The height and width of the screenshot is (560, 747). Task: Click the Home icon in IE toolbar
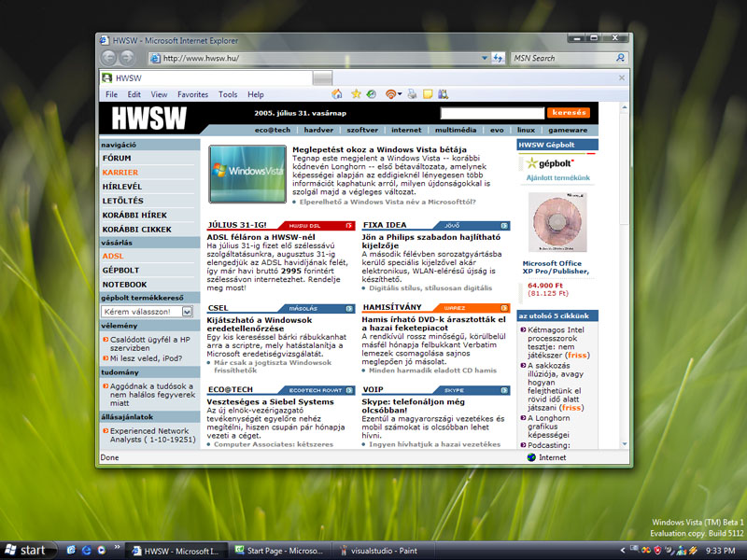(337, 94)
